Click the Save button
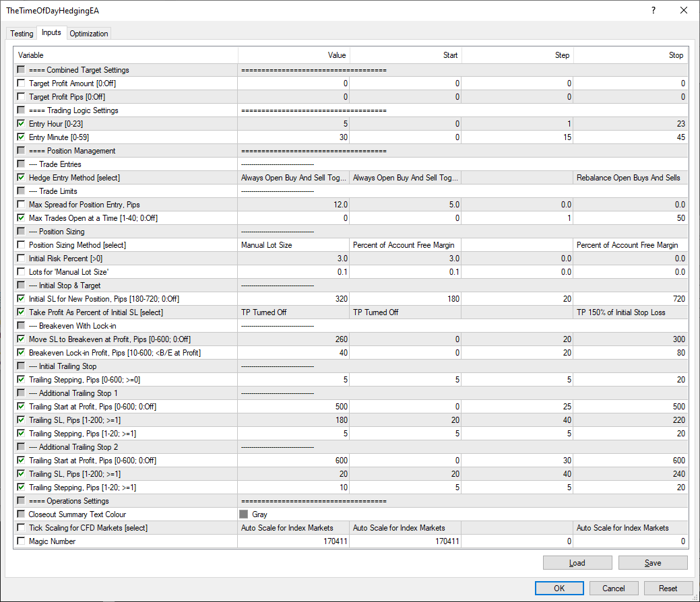The image size is (700, 602). (652, 563)
